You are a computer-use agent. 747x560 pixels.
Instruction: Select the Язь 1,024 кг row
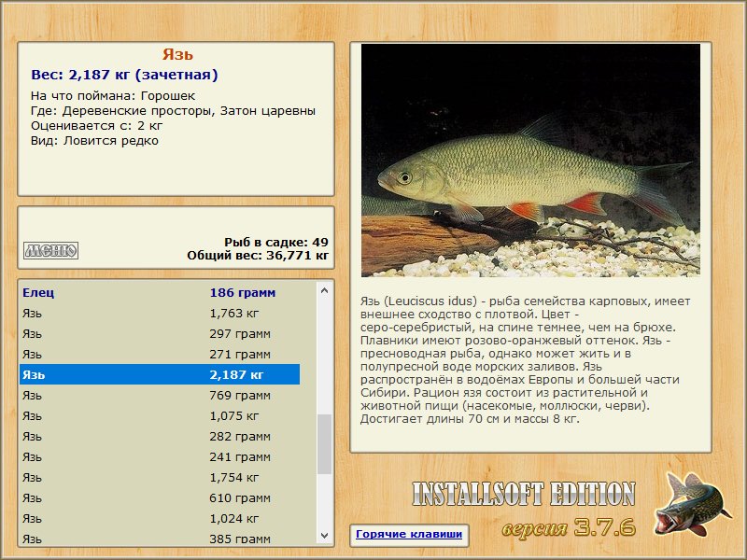tap(160, 518)
